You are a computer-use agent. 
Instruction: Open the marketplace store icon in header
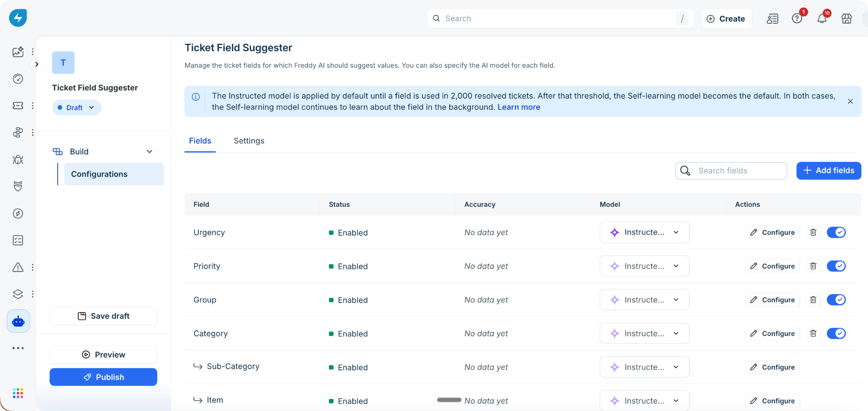click(x=846, y=19)
